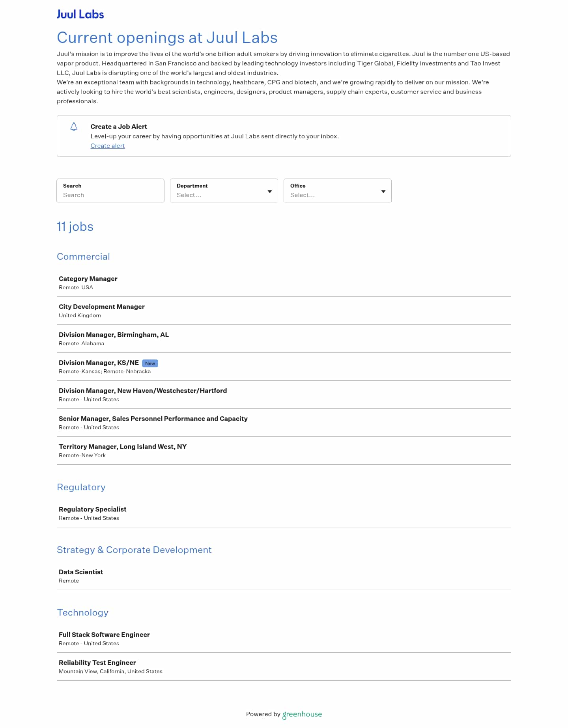View Senior Manager, Sales Personnel Performance job
The image size is (568, 728).
pyautogui.click(x=153, y=419)
